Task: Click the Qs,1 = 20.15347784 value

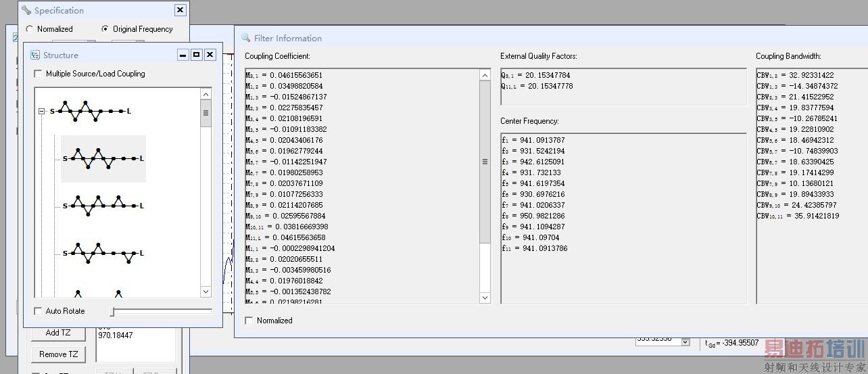Action: (535, 75)
